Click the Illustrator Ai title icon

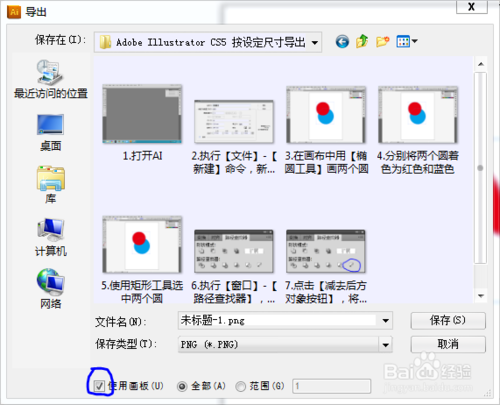[x=14, y=12]
